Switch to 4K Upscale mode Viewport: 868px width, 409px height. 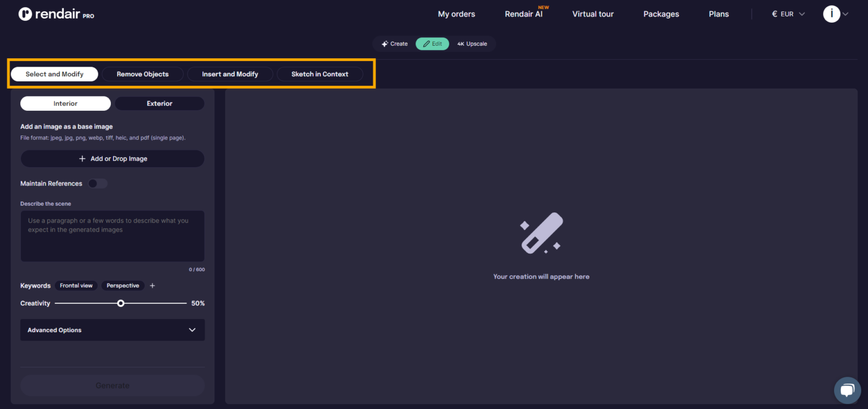pyautogui.click(x=472, y=44)
